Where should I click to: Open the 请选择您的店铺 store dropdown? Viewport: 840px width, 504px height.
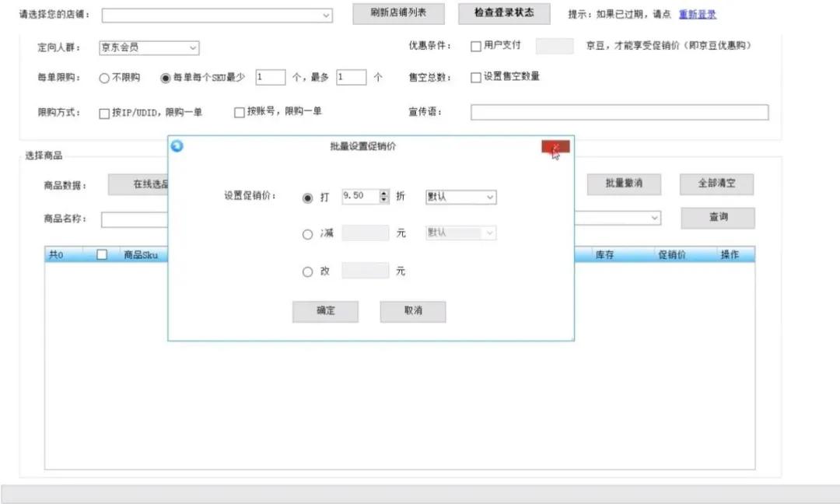217,15
